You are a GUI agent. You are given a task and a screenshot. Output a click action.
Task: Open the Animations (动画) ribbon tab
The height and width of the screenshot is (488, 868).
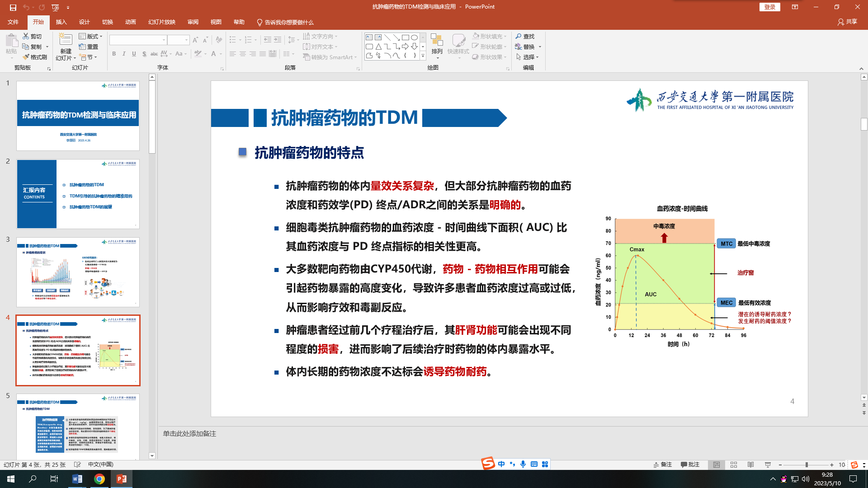pos(130,22)
